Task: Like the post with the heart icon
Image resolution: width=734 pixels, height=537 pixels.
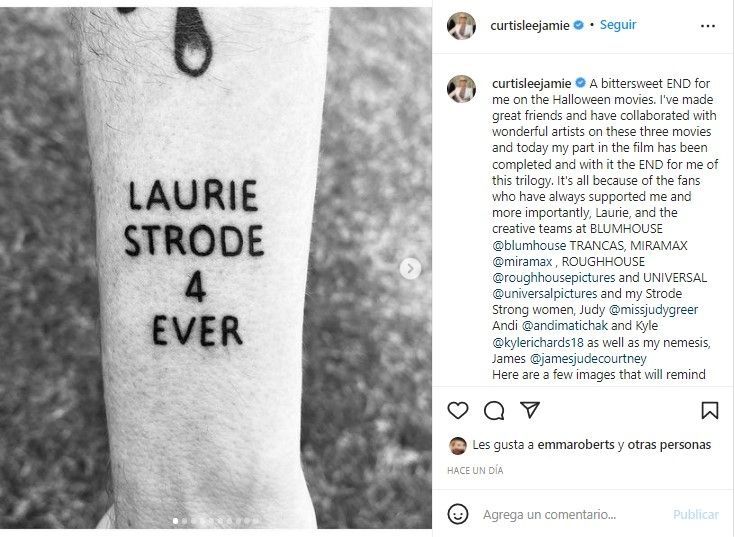Action: pyautogui.click(x=457, y=411)
